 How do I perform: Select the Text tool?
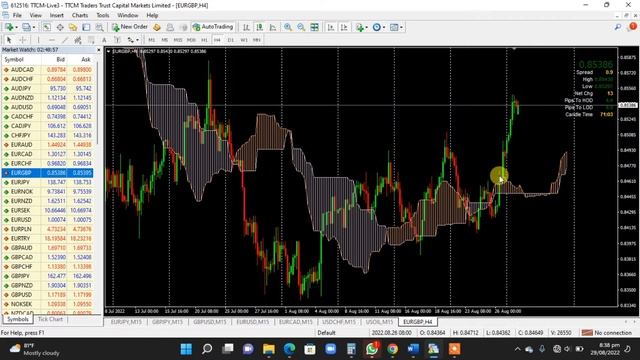104,40
